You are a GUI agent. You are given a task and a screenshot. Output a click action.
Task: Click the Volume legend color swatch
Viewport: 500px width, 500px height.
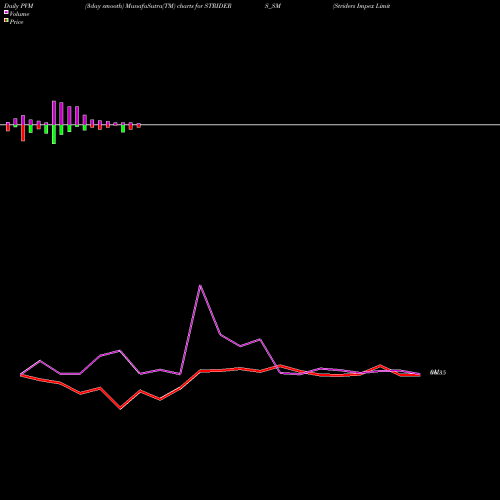pos(6,12)
